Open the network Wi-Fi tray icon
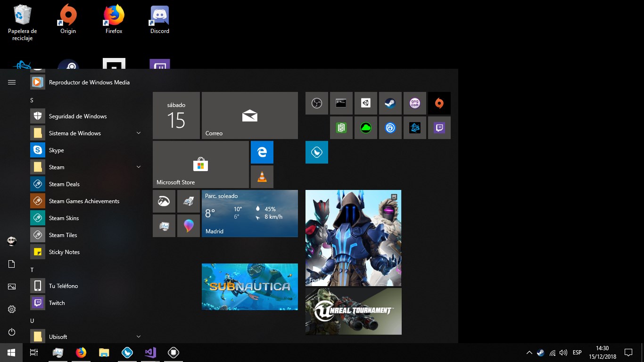Screen dimensions: 644x362 553,353
